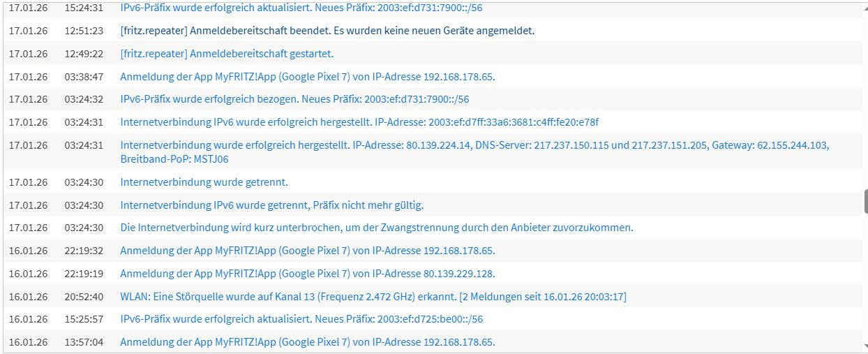The height and width of the screenshot is (354, 868).
Task: Open the Internetverbindung wurde getrennt message
Action: (x=204, y=182)
